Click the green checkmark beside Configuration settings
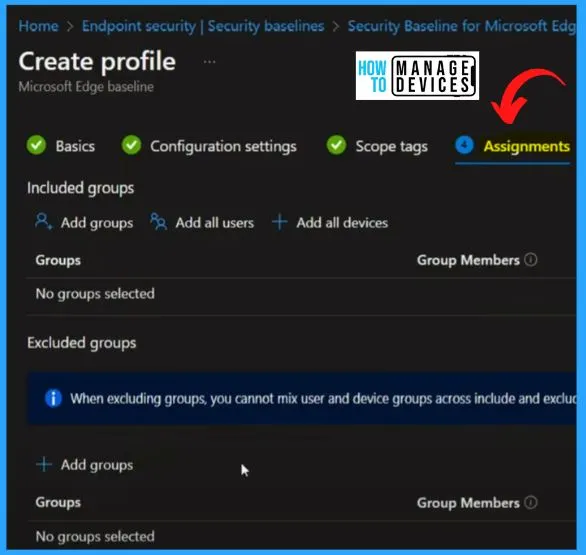Screen dimensions: 586x555 pos(131,145)
